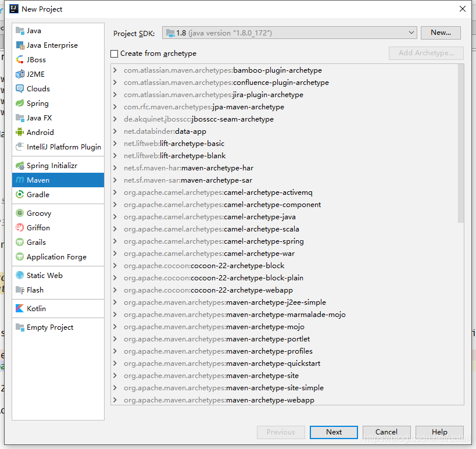Select maven-archetype-site entry
Screen dimensions: 476x449
(284, 376)
